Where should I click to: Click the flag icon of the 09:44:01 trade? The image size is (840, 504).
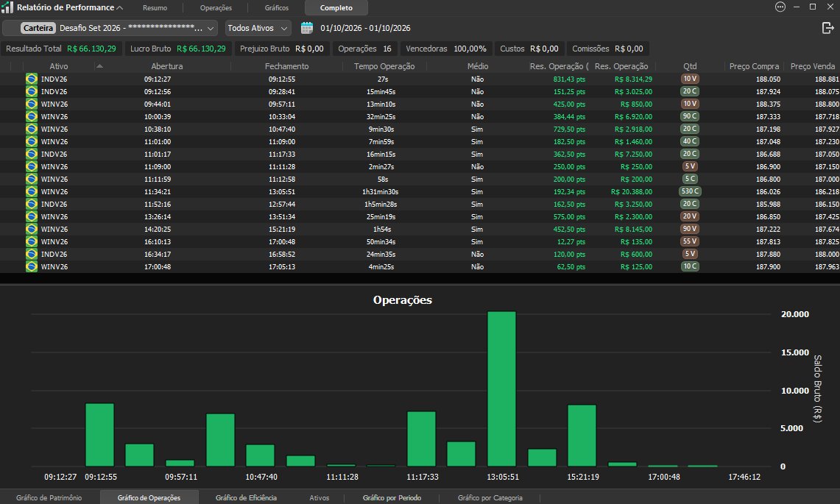pos(32,104)
